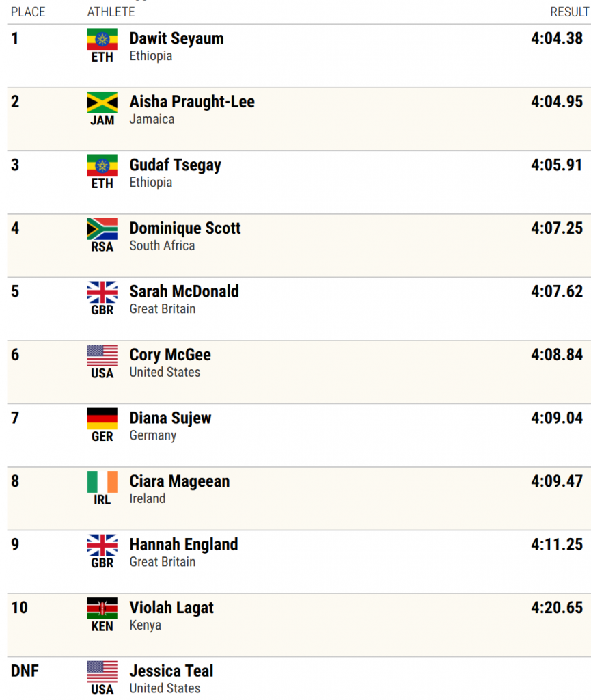This screenshot has height=700, width=591.
Task: Click the Germany flag icon
Action: pos(102,419)
